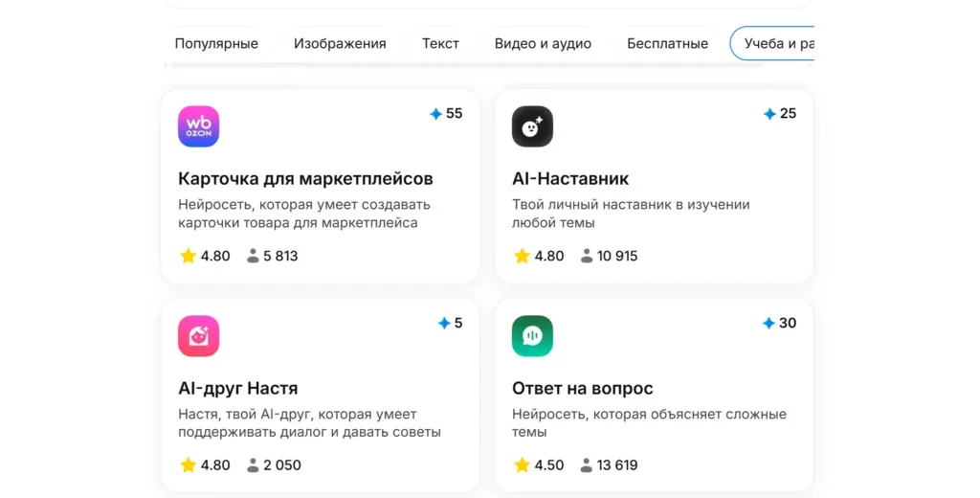Click description 'Нейросеть, которая объясняет сложные темы'
Viewport: 980px width, 498px height.
(650, 423)
